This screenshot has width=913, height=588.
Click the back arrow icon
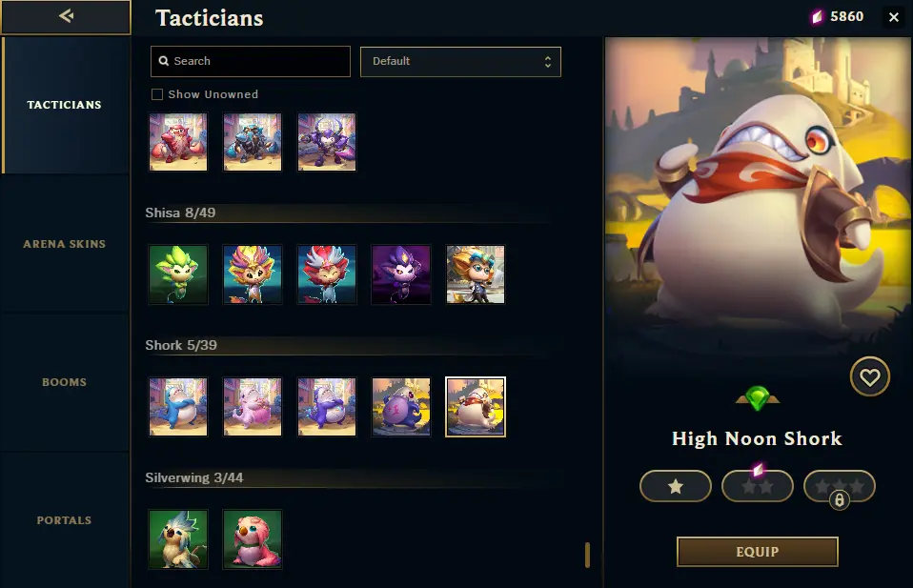click(66, 16)
